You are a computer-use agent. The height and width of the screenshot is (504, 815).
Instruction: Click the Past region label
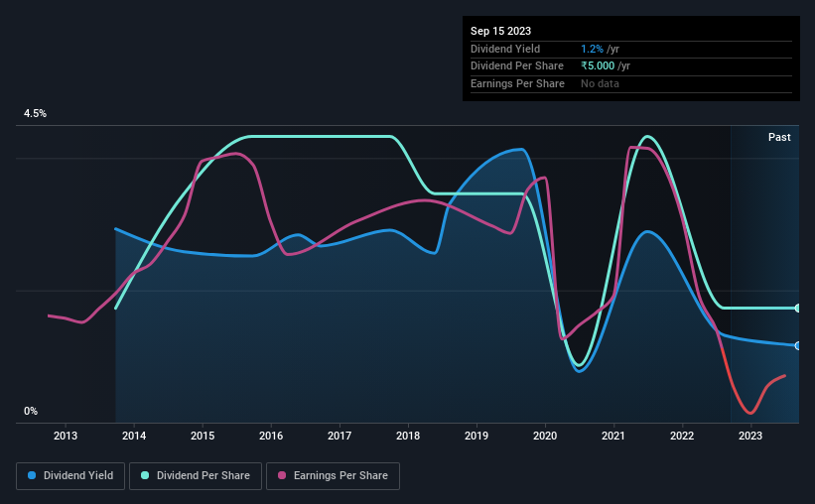click(779, 137)
